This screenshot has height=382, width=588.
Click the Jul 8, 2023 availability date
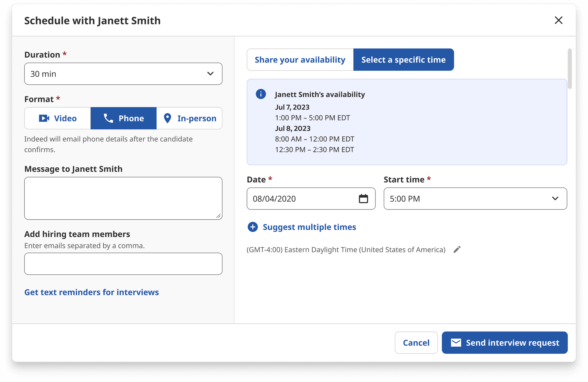[293, 128]
